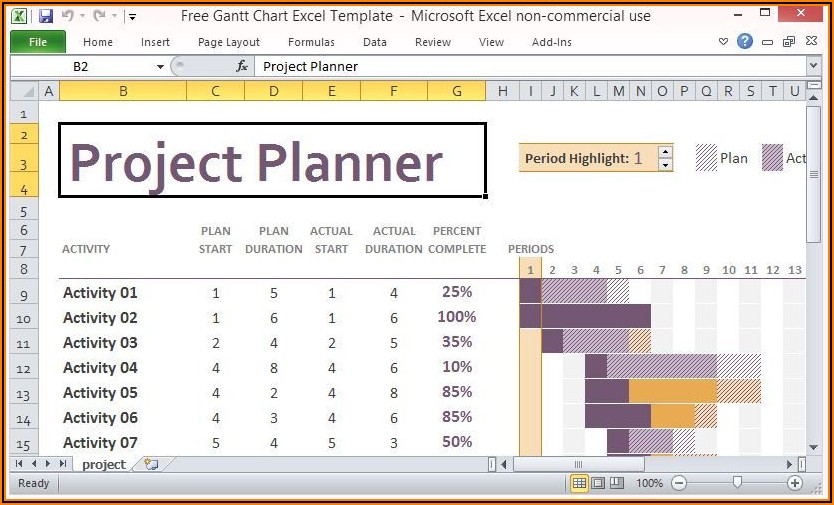Viewport: 834px width, 505px height.
Task: Click the Save icon in Quick Access Toolbar
Action: click(45, 16)
